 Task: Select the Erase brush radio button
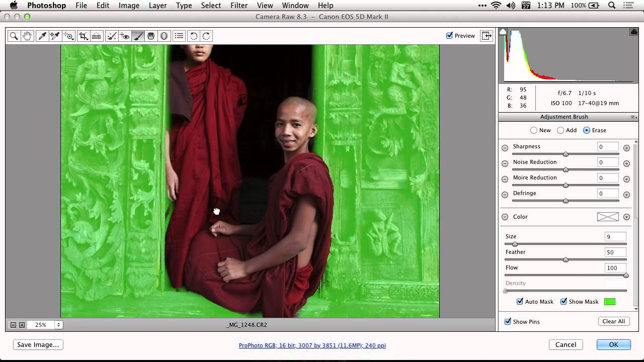[587, 130]
